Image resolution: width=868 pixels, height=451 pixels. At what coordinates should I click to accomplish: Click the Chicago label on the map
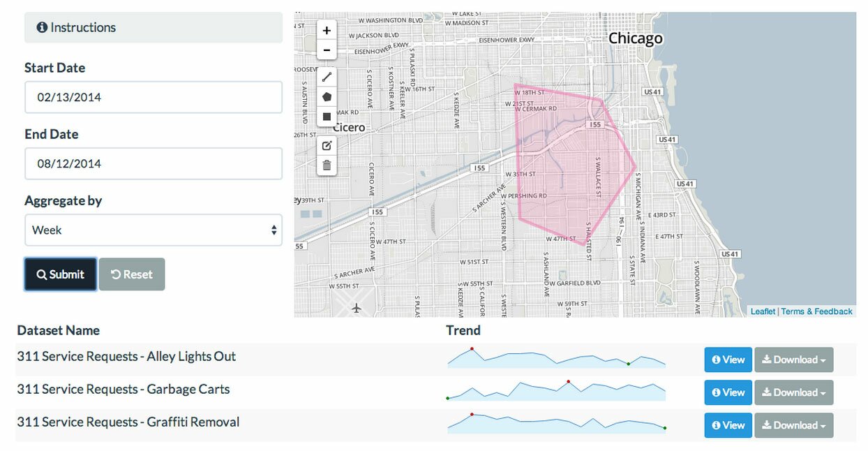(635, 38)
